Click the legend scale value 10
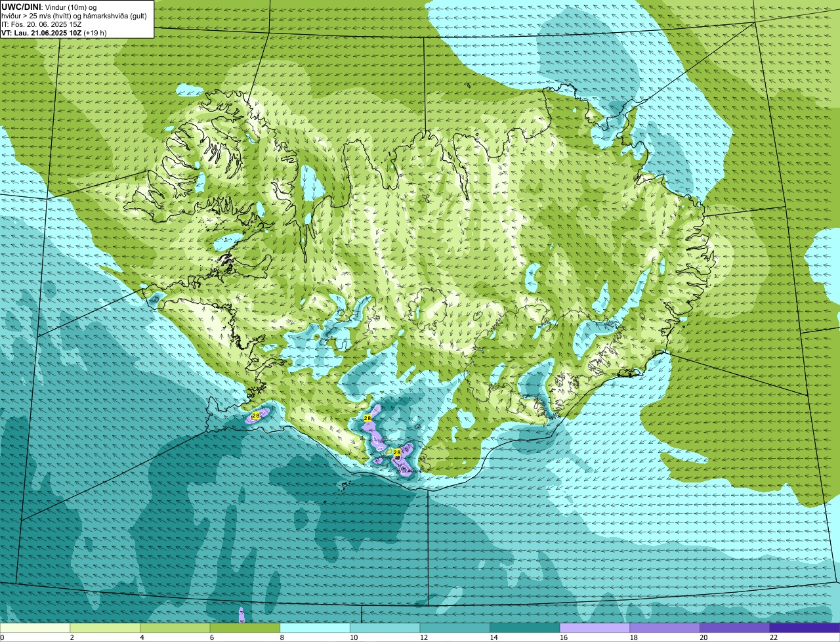The width and height of the screenshot is (840, 642). 353,637
